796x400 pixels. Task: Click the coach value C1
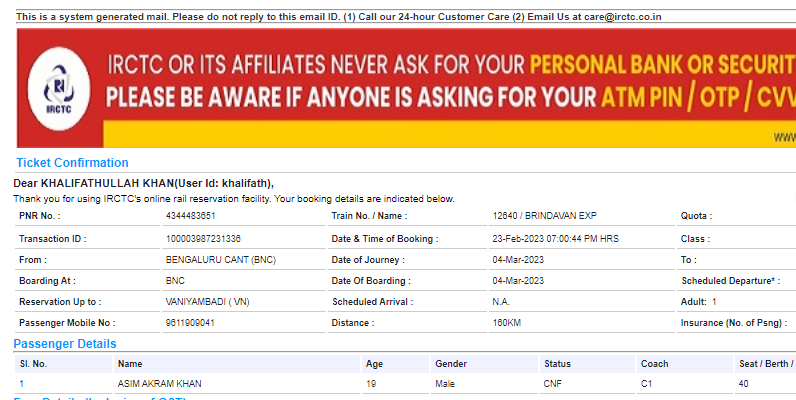coord(646,384)
